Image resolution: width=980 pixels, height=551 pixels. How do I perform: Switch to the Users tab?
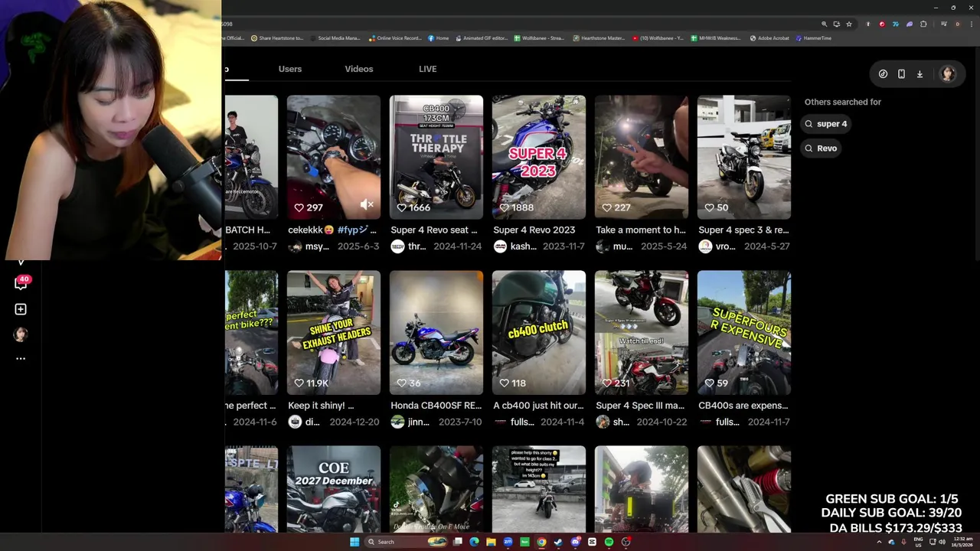click(x=290, y=69)
